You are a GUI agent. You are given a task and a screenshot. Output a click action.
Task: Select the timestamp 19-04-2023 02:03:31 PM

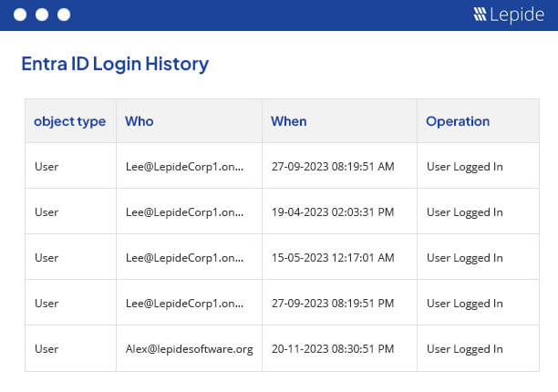coord(333,212)
